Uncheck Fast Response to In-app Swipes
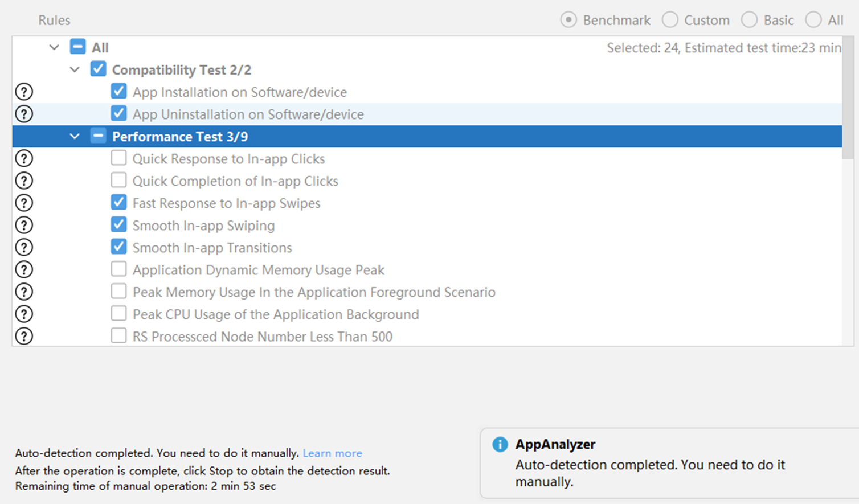This screenshot has height=504, width=859. coord(118,202)
